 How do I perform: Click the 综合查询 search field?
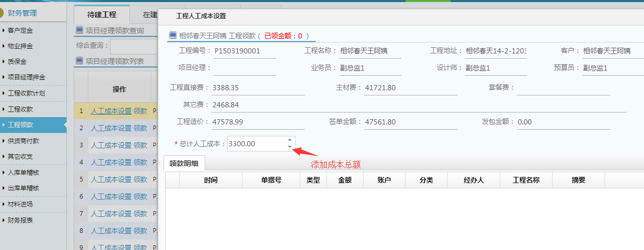pyautogui.click(x=134, y=46)
